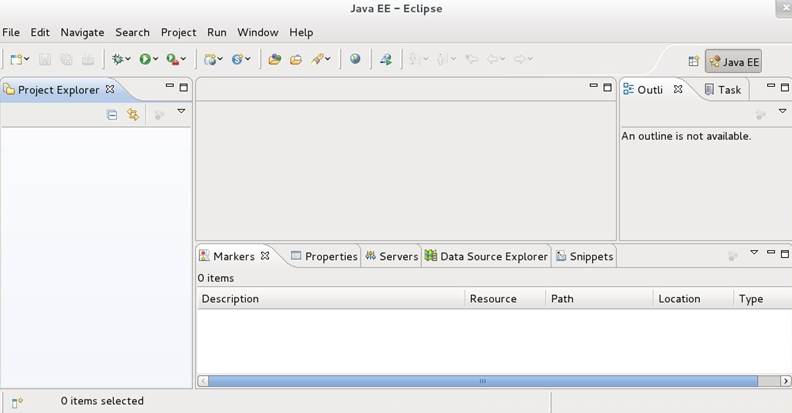Collapse All in Project Explorer
Viewport: 792px width, 413px height.
112,115
